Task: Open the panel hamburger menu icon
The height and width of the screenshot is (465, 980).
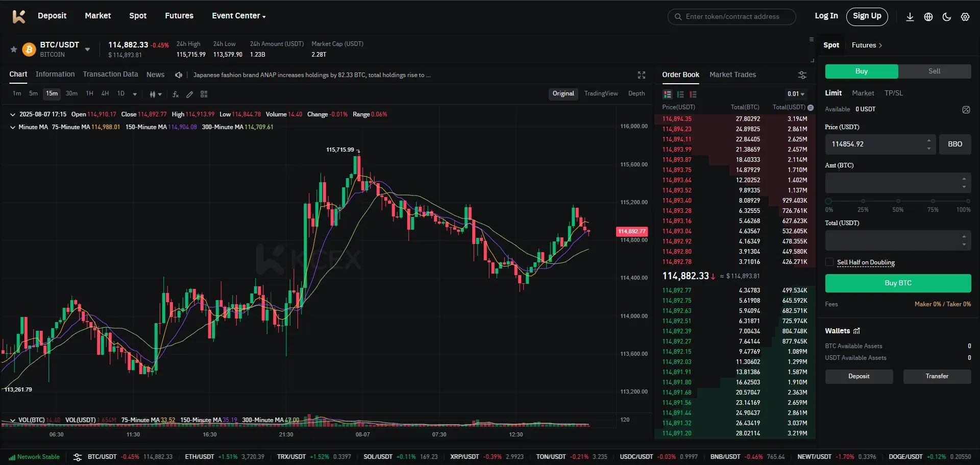Action: pos(812,39)
